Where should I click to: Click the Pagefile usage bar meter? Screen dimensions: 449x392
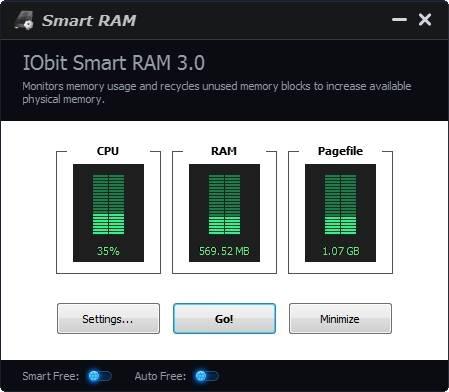(x=340, y=204)
